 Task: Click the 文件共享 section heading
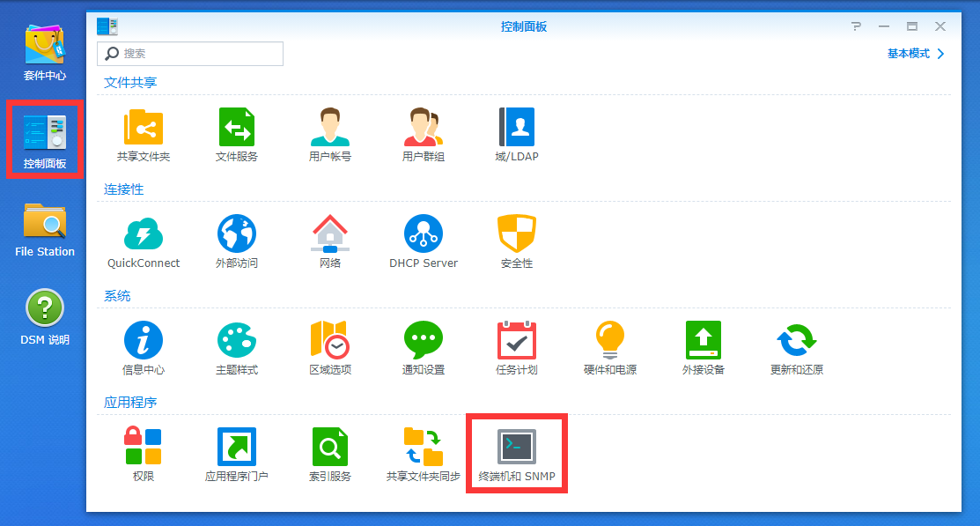130,83
